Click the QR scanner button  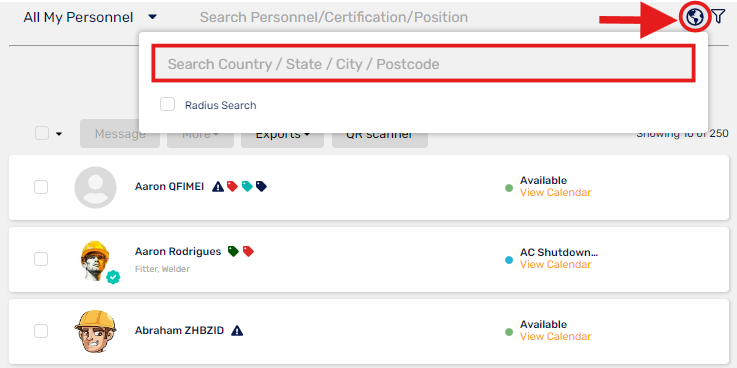380,134
